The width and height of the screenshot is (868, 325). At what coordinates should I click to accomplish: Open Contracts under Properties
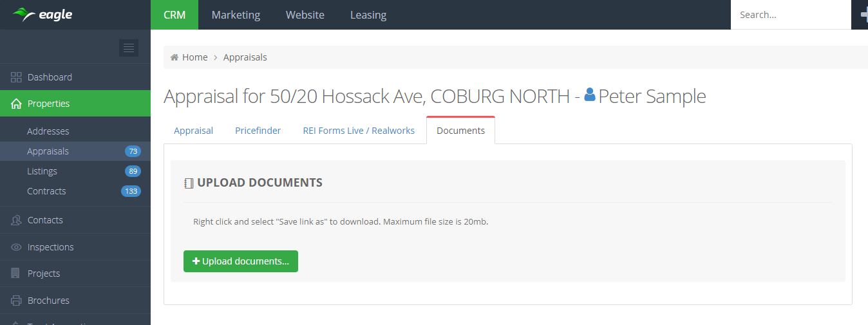(46, 191)
